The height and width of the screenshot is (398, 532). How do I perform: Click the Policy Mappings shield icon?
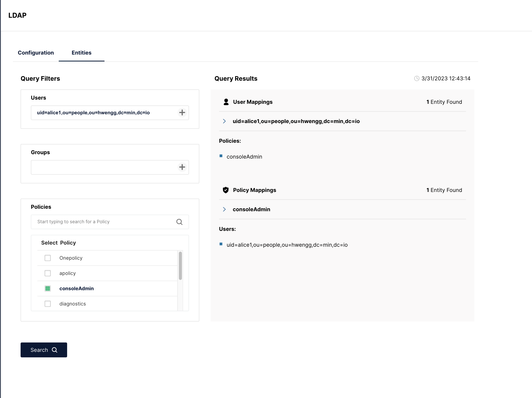[x=226, y=190]
